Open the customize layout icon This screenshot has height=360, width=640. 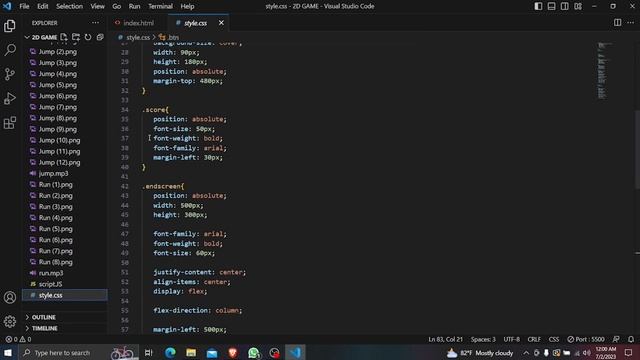coord(578,6)
